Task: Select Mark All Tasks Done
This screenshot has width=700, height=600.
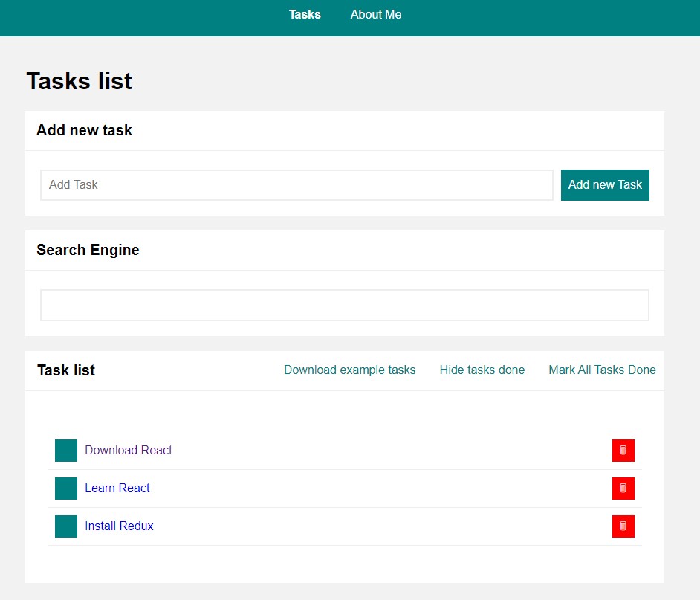Action: pos(602,370)
